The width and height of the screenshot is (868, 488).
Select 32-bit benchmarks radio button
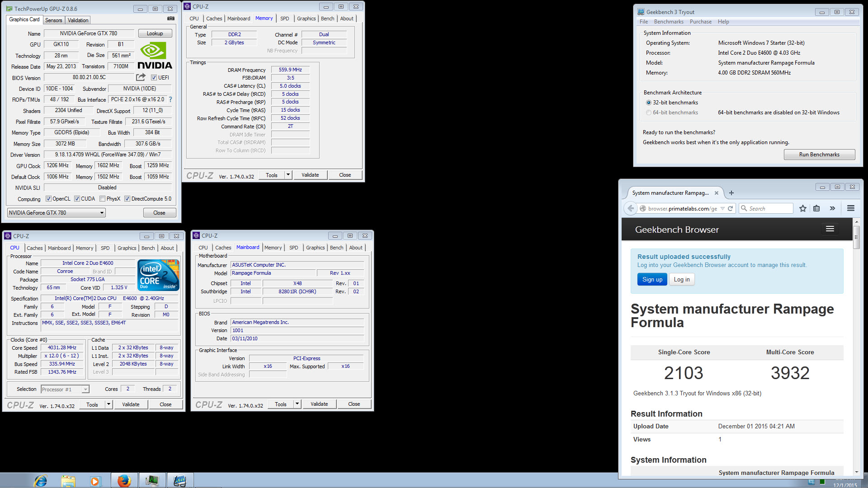click(x=649, y=103)
